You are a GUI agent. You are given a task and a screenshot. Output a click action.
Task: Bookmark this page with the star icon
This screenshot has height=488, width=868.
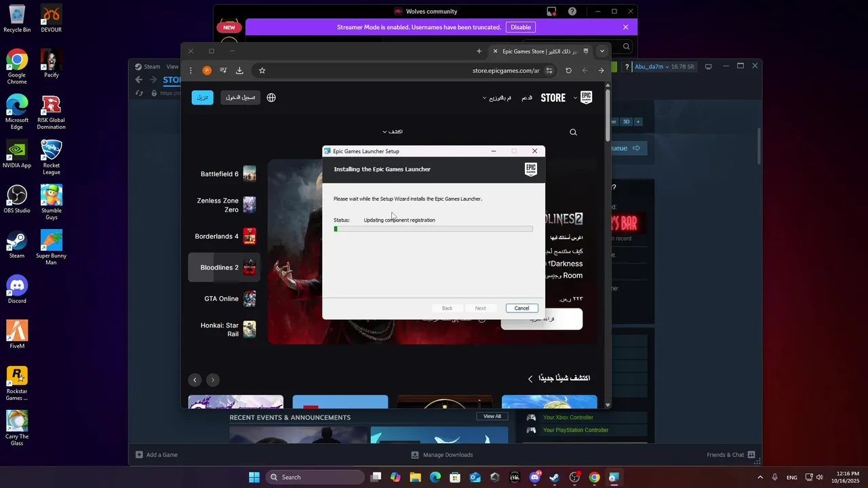click(x=262, y=70)
